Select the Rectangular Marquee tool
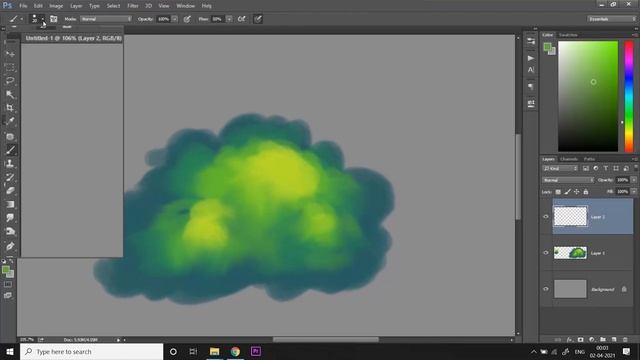 pyautogui.click(x=10, y=67)
